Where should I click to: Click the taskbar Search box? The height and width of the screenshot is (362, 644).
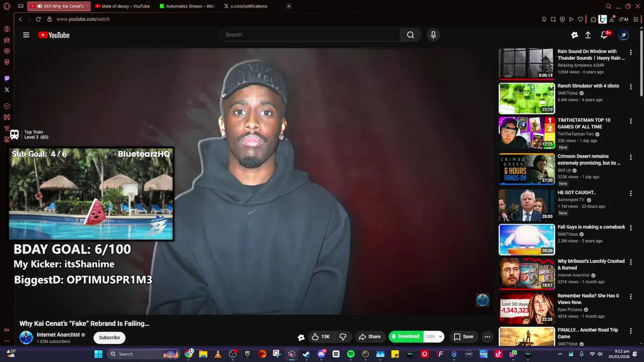click(144, 354)
